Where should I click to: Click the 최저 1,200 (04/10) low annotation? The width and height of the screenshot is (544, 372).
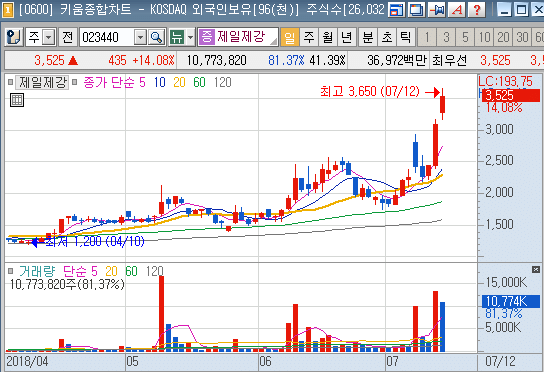pyautogui.click(x=95, y=241)
